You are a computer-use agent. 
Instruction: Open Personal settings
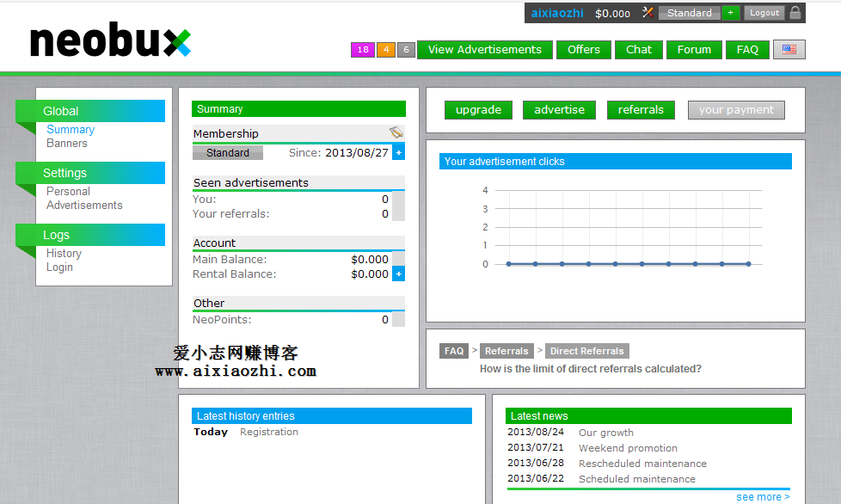click(x=68, y=192)
